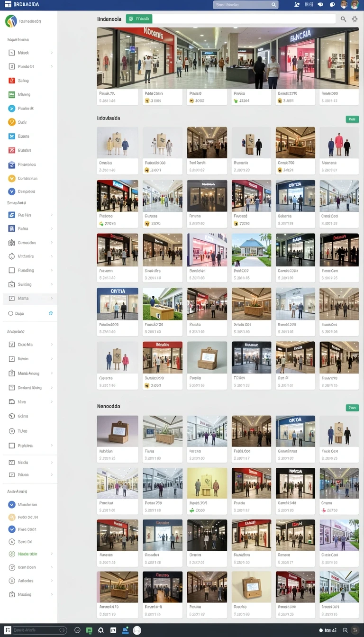Screen dimensions: 364x637
Task: Open the green app icon in taskbar
Action: point(89,630)
